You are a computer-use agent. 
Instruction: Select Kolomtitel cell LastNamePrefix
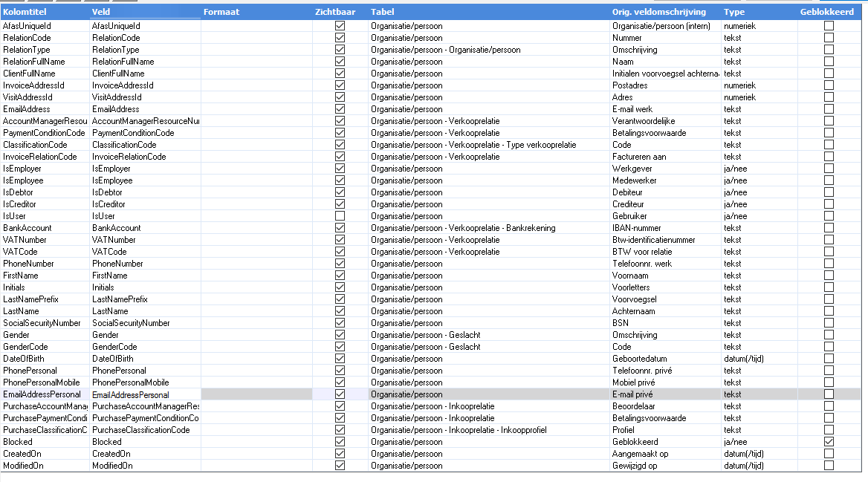pos(45,299)
